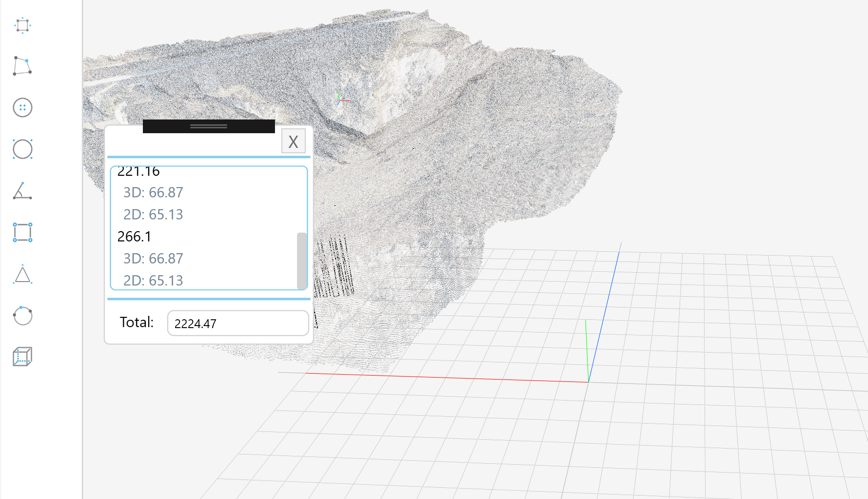Select the circle with corner dots tool
This screenshot has height=499, width=868.
pyautogui.click(x=23, y=149)
